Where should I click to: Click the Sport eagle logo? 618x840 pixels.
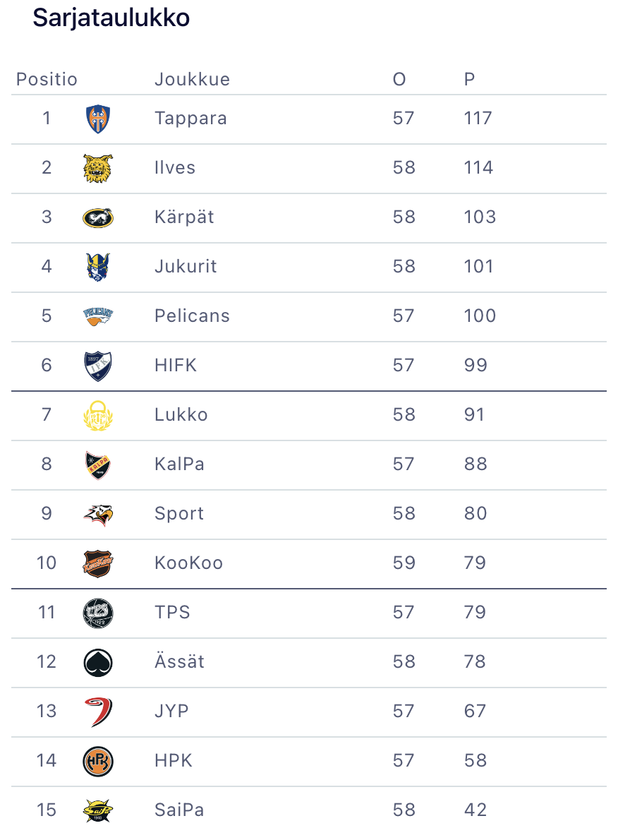98,514
